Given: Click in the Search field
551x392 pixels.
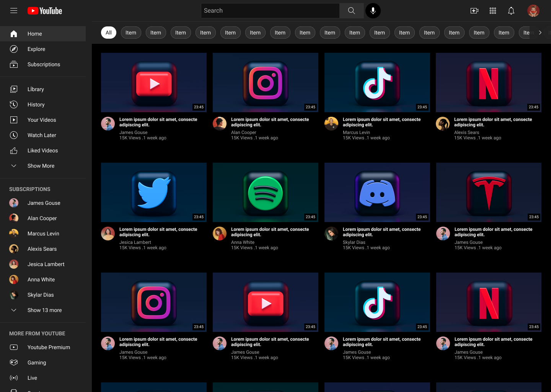Looking at the screenshot, I should (270, 11).
